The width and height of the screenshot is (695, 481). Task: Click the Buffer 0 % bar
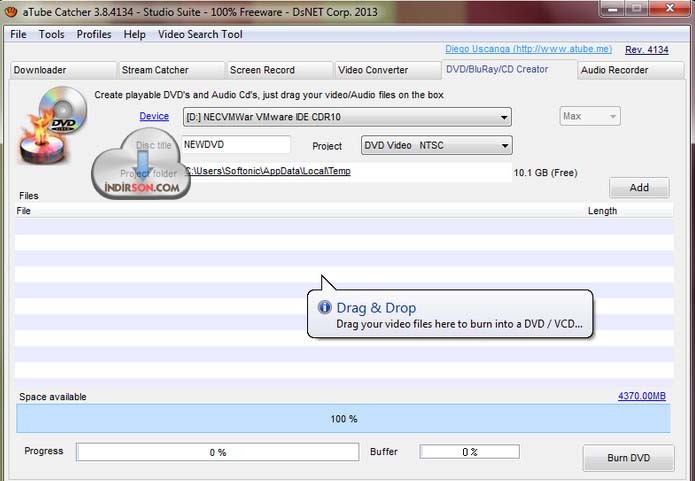[469, 452]
